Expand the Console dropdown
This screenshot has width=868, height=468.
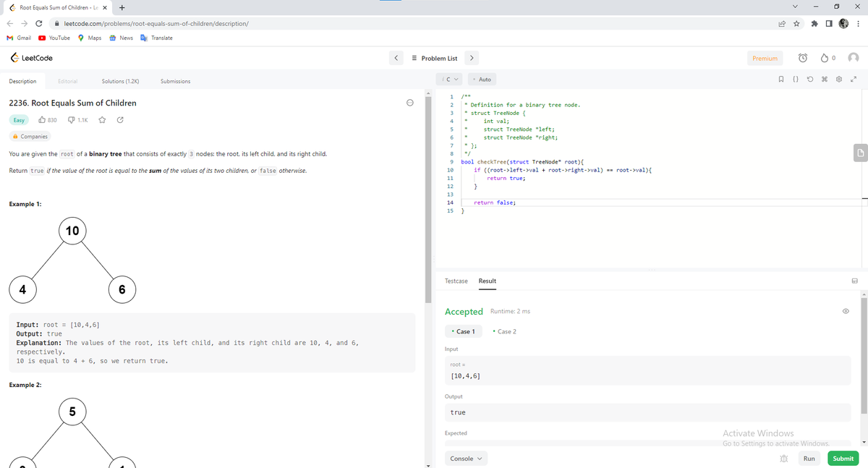[466, 459]
